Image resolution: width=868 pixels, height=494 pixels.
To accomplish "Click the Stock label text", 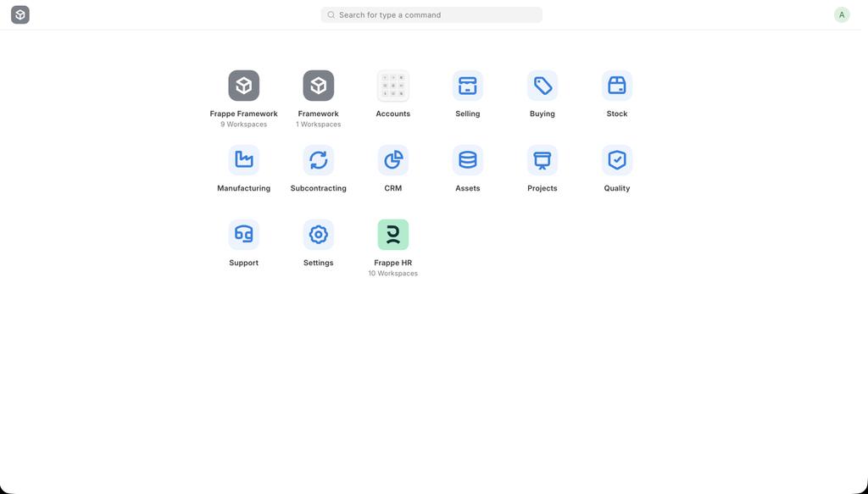I will pos(617,114).
